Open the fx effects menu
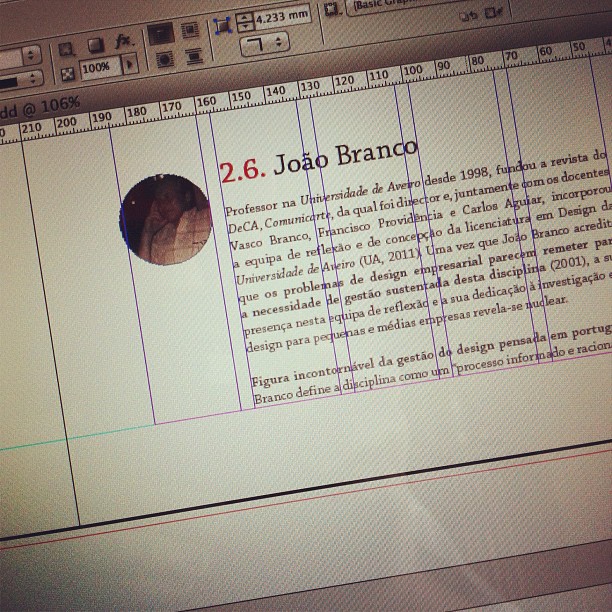The width and height of the screenshot is (612, 612). (x=123, y=42)
